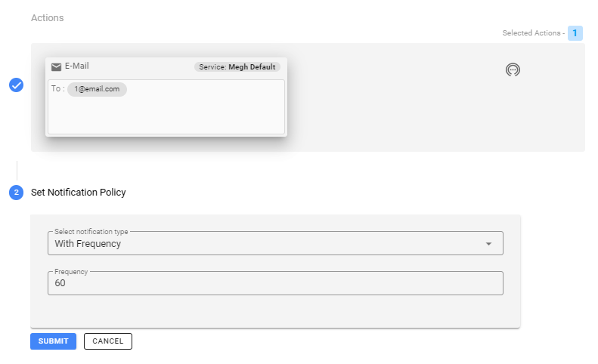
Task: Click the Actions section heading
Action: tap(48, 17)
